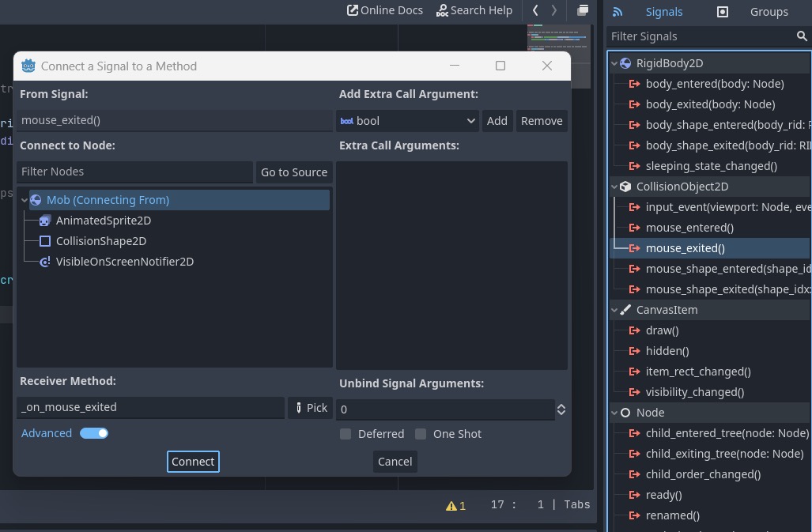Select draw() signal
Viewport: 812px width, 532px height.
tap(662, 330)
